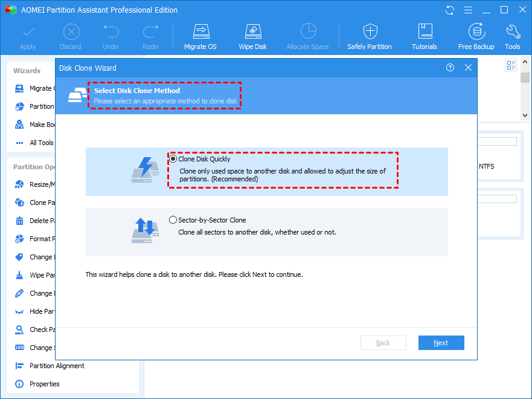532x399 pixels.
Task: Open Properties from the left sidebar
Action: tap(44, 384)
